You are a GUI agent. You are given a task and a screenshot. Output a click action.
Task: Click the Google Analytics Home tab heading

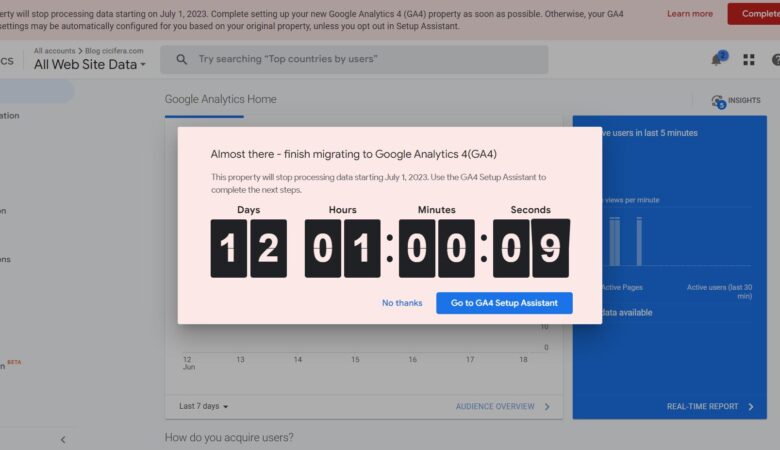point(221,100)
